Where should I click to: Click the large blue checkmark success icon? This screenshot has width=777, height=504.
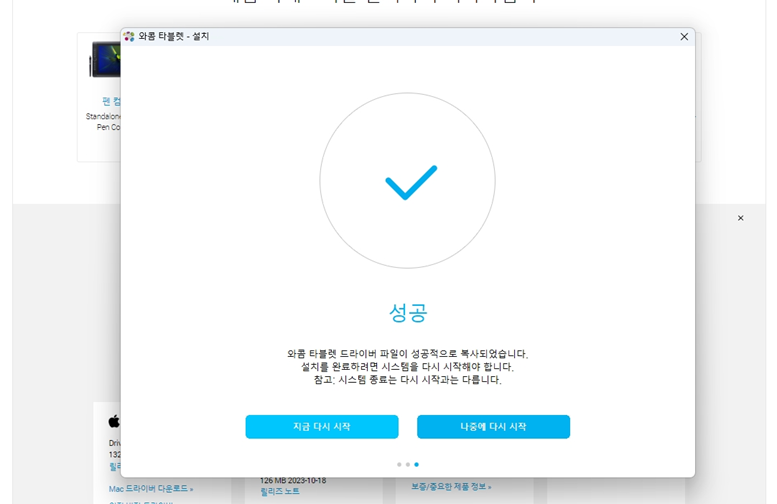411,182
